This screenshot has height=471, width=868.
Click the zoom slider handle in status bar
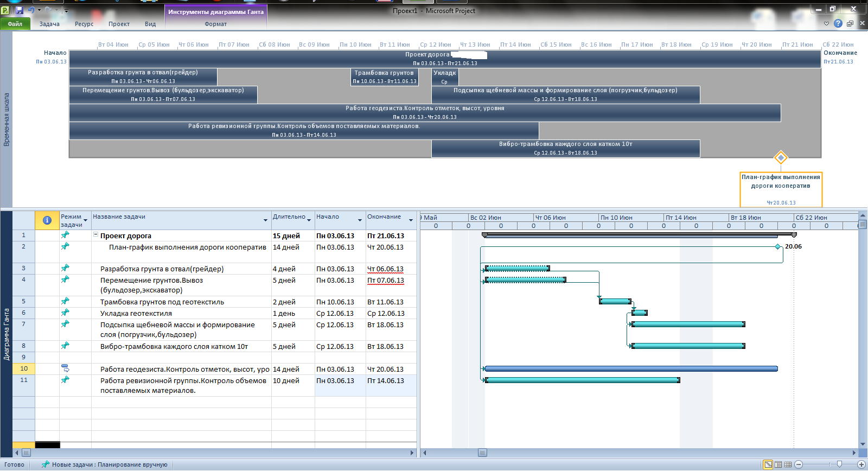840,464
